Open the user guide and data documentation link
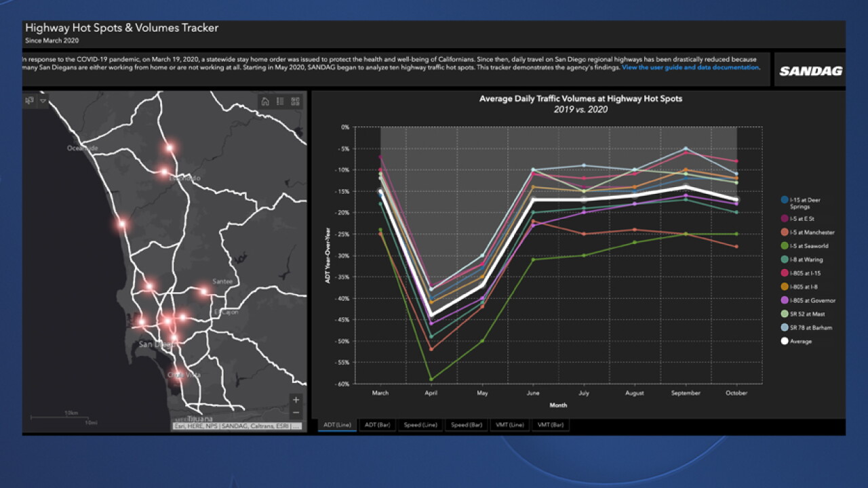The width and height of the screenshot is (868, 488). click(x=690, y=67)
